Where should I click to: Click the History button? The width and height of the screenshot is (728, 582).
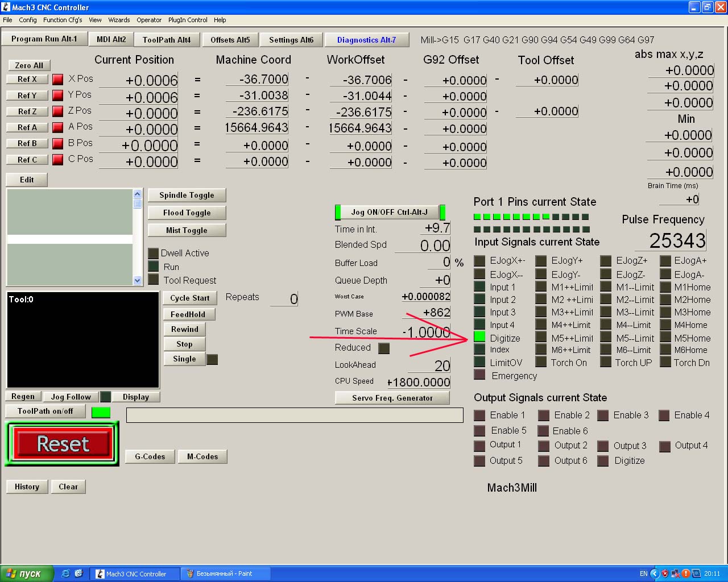(27, 487)
